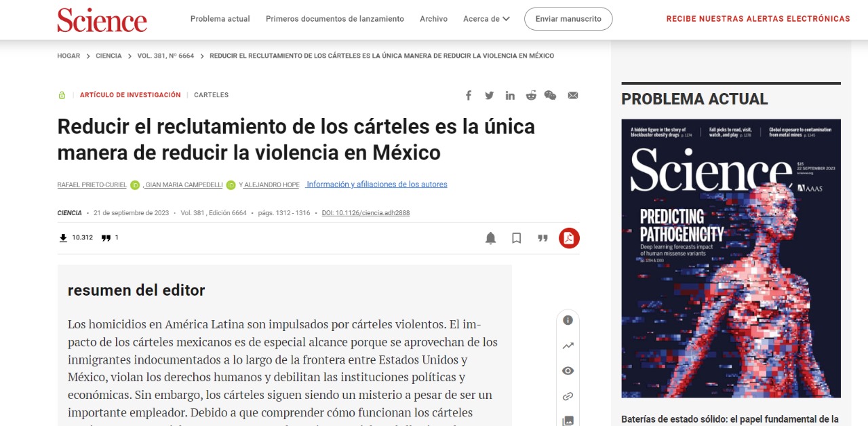Click the citations quote icon showing 1
Image resolution: width=868 pixels, height=426 pixels.
point(106,237)
